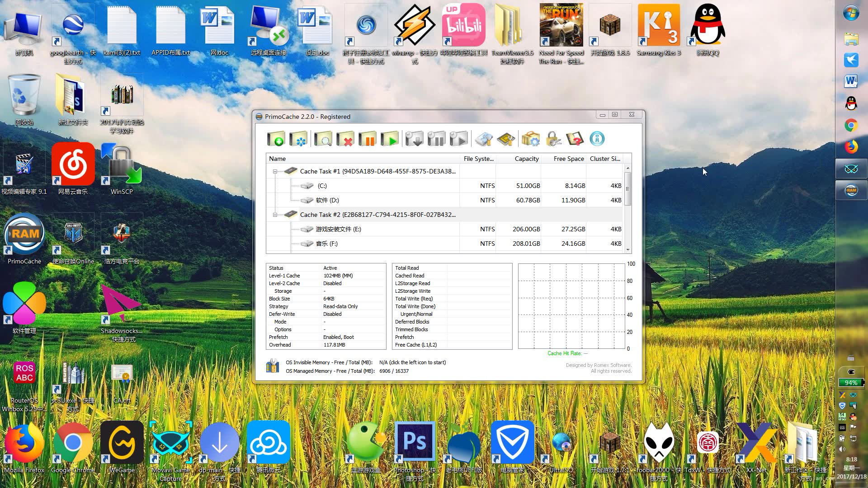This screenshot has width=868, height=488.
Task: Pause the cache task with orange pause icon
Action: click(x=367, y=139)
